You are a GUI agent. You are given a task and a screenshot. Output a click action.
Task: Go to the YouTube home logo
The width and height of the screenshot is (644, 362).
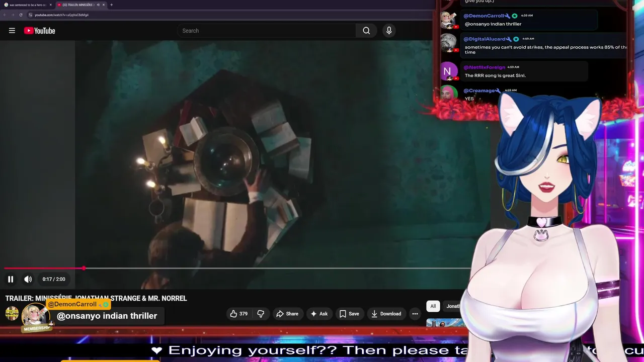pos(39,31)
